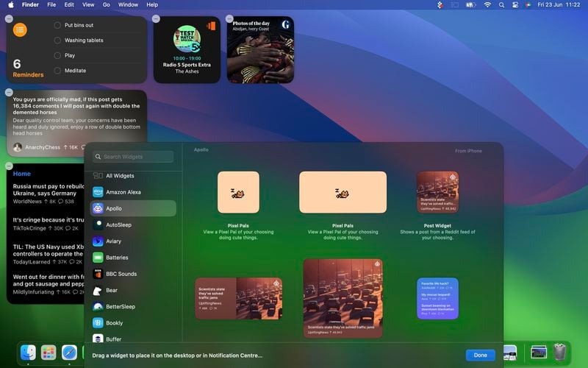Image resolution: width=588 pixels, height=368 pixels.
Task: Click the Wi-Fi icon in menu bar
Action: (x=487, y=5)
